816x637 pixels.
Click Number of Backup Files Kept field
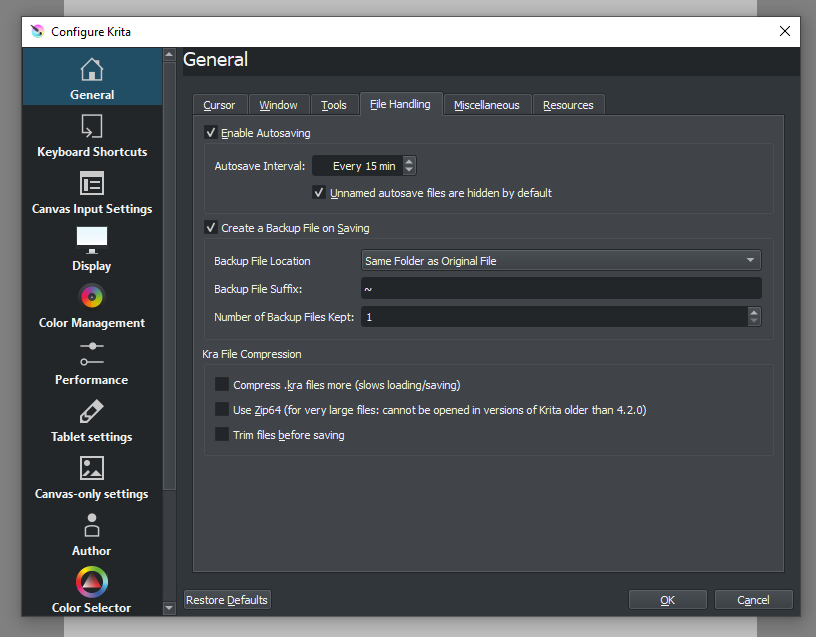click(554, 316)
